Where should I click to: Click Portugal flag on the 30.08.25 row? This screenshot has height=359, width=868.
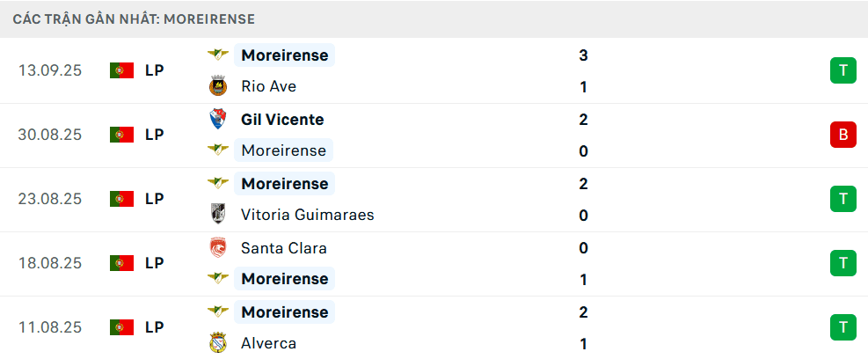click(121, 135)
